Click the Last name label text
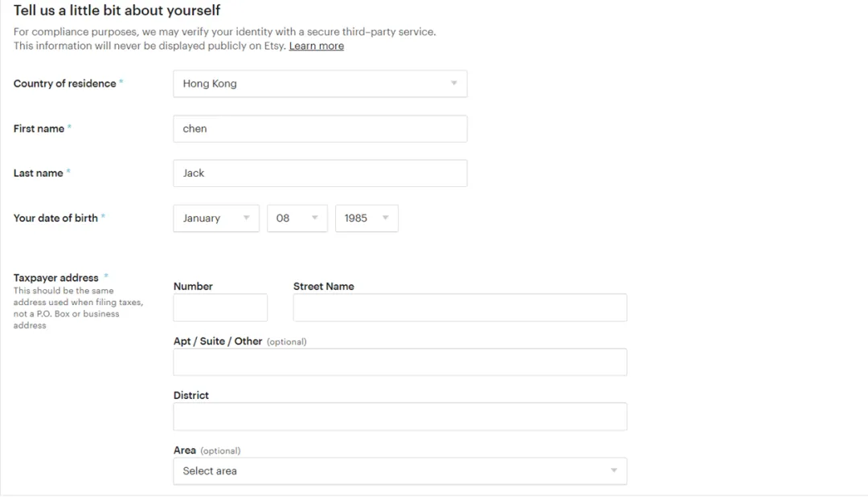 click(38, 173)
